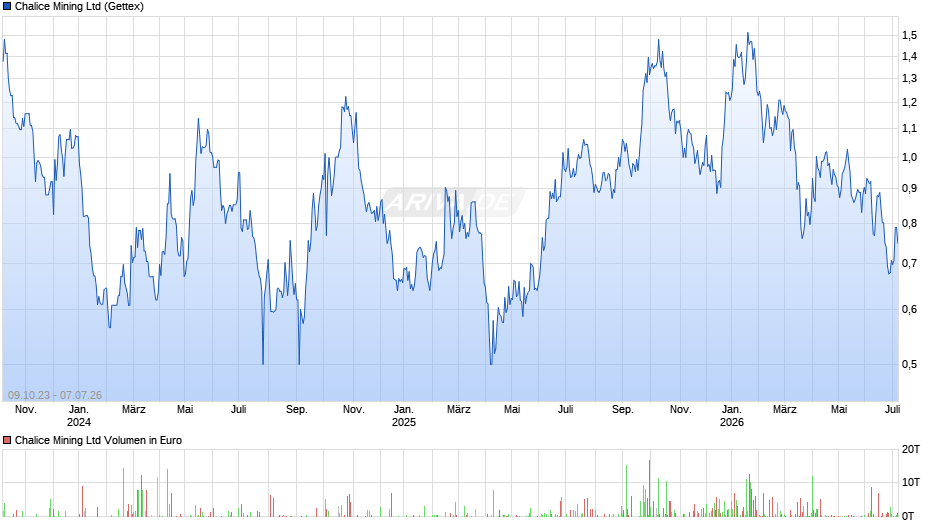The width and height of the screenshot is (940, 526).
Task: Click the 'Jan. 2026' time axis label
Action: tap(731, 416)
